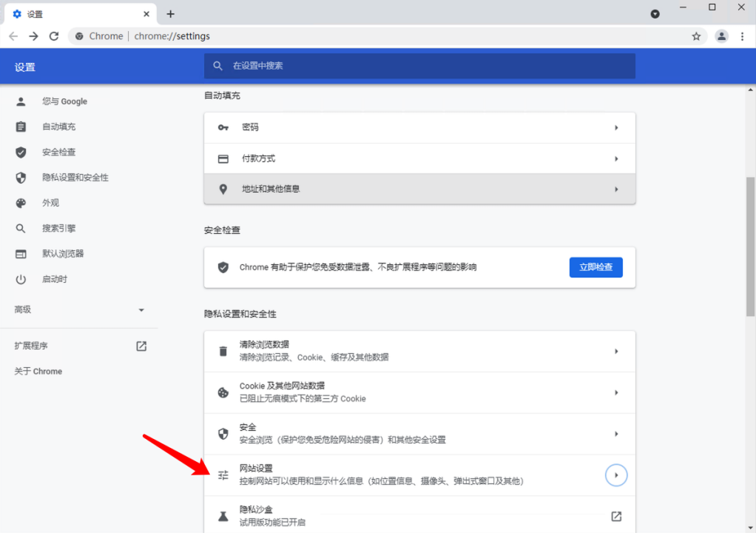The width and height of the screenshot is (756, 533).
Task: Select 隐私设置和安全性 in the sidebar
Action: (75, 178)
